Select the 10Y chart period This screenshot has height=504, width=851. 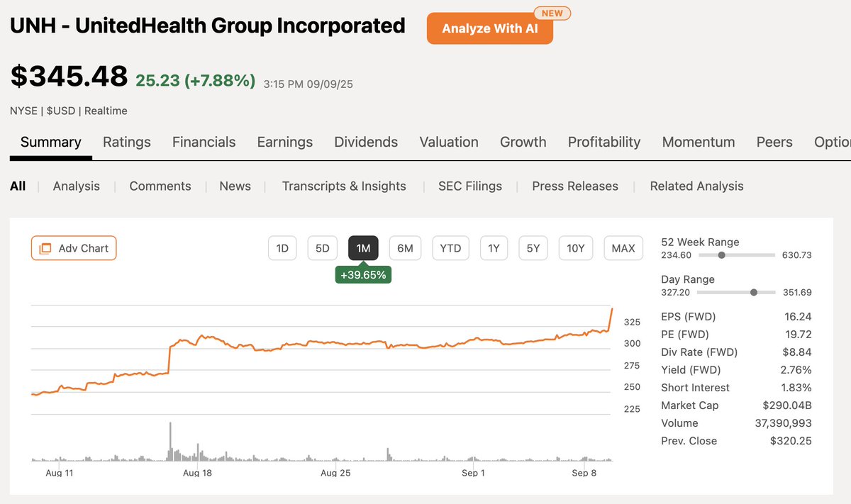click(x=577, y=248)
